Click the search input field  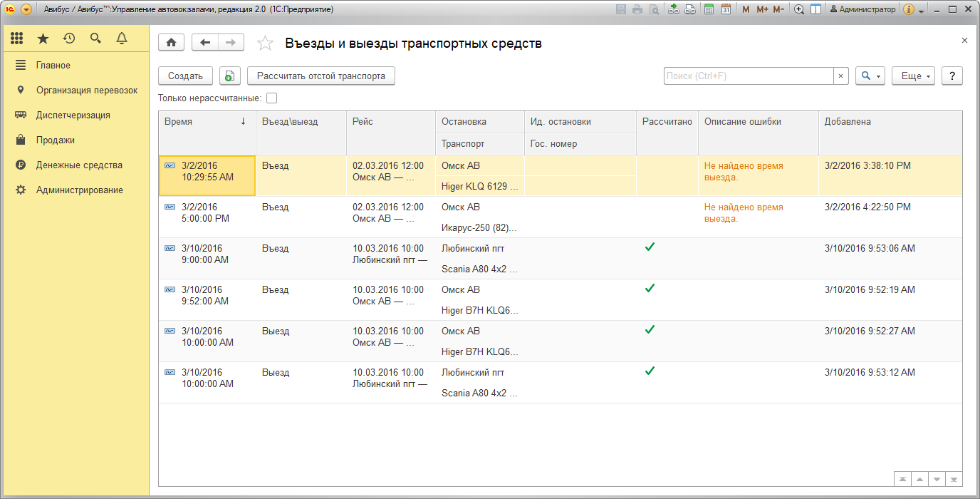(x=748, y=76)
